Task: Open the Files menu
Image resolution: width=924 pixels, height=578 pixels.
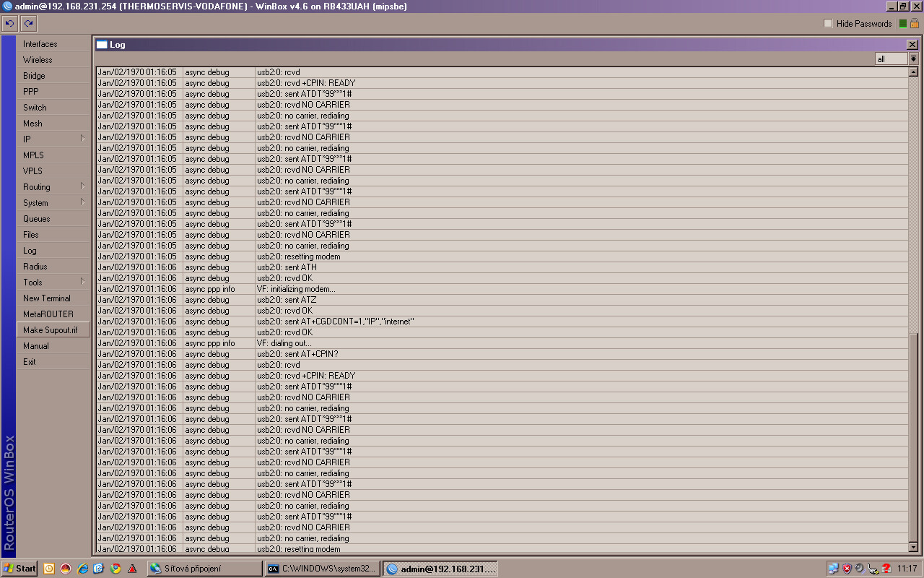Action: click(53, 235)
